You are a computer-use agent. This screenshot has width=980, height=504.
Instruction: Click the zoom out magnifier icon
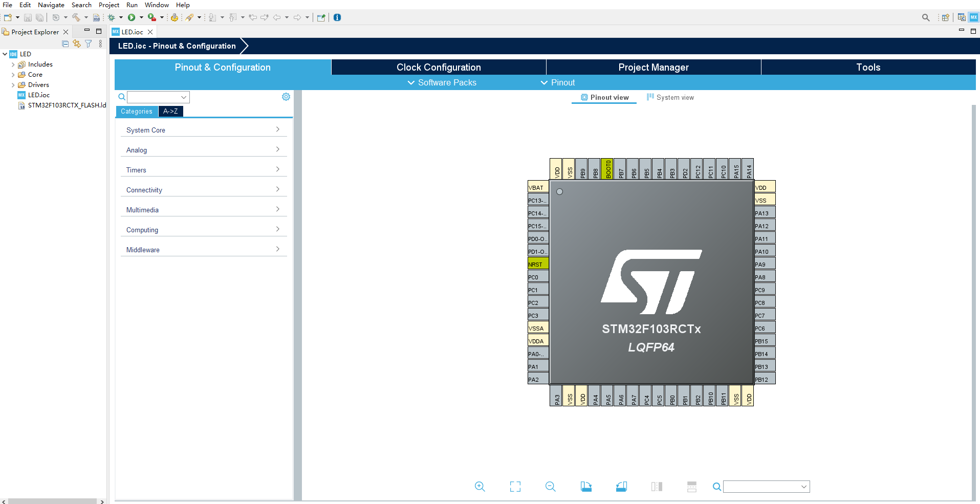point(550,487)
